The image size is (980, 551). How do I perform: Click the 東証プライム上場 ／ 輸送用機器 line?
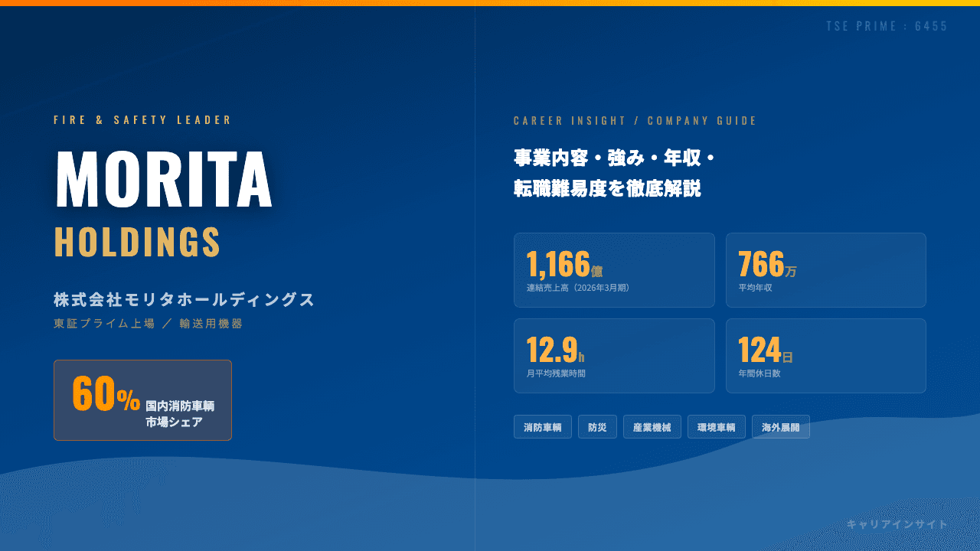[x=149, y=324]
